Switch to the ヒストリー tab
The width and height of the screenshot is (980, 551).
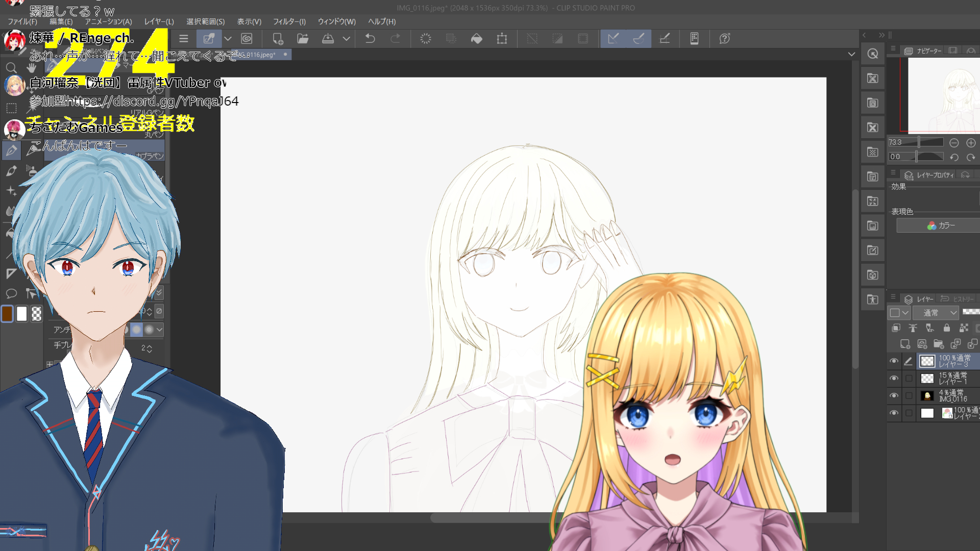[x=958, y=299]
